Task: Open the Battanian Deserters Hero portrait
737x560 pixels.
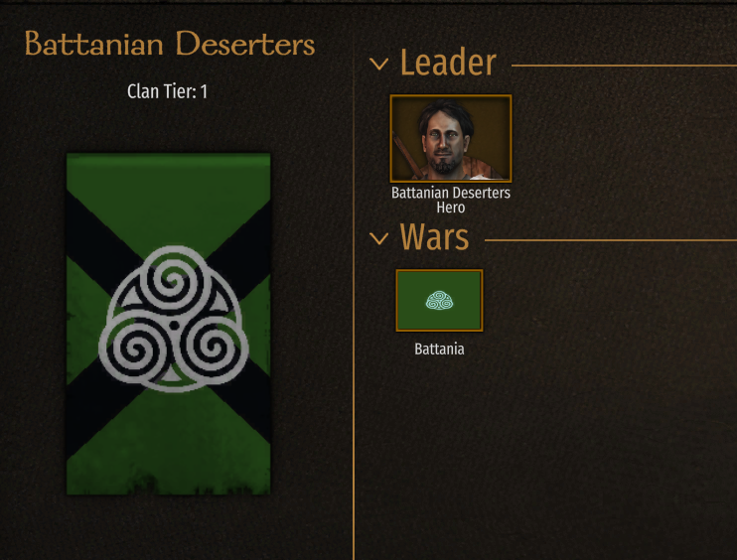Action: click(451, 139)
